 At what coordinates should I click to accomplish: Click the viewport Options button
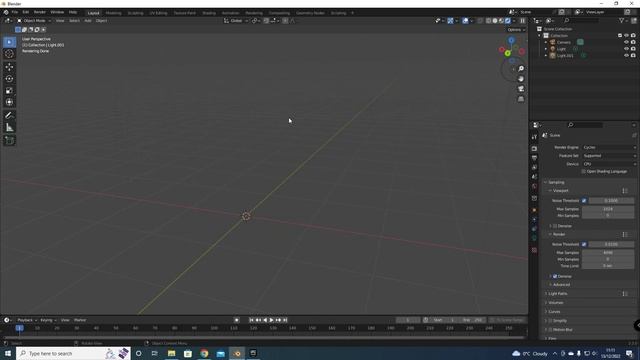(x=516, y=30)
